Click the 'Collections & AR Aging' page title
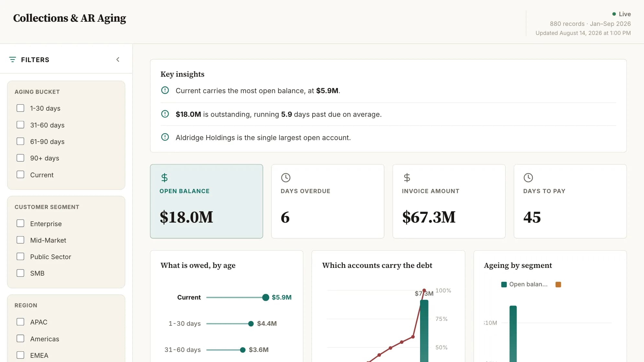Viewport: 644px width, 362px height. (x=70, y=18)
